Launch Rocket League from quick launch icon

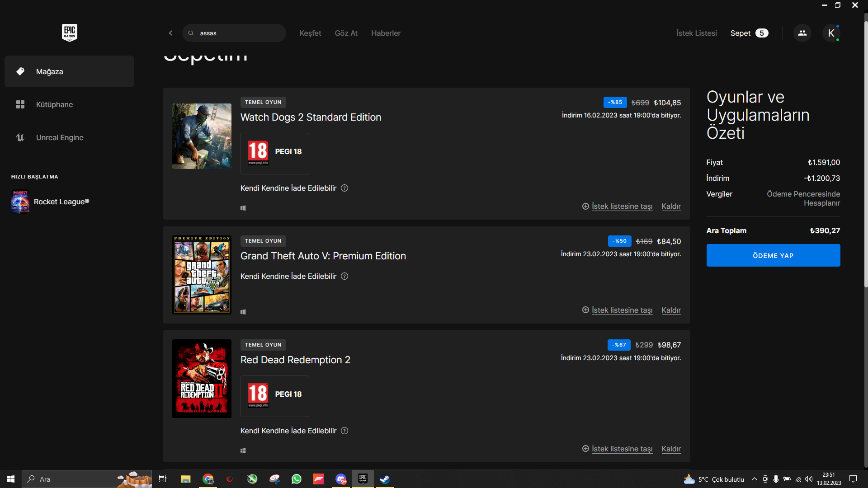20,202
